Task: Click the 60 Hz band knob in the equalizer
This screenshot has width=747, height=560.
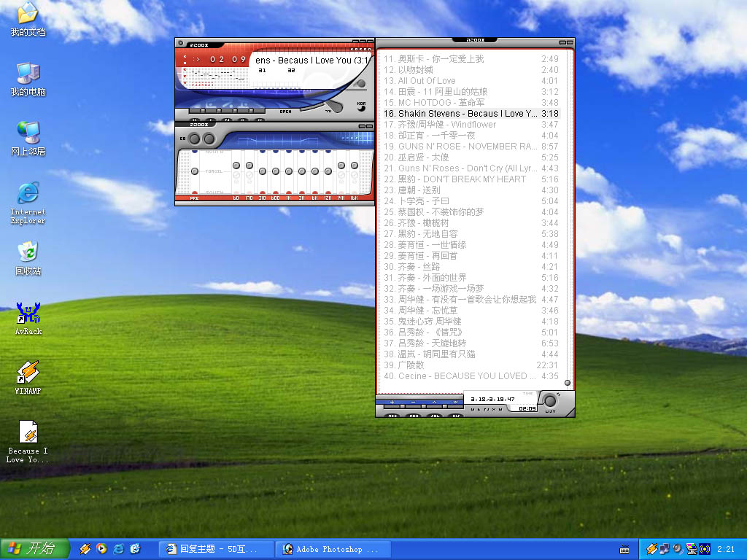Action: [x=236, y=166]
